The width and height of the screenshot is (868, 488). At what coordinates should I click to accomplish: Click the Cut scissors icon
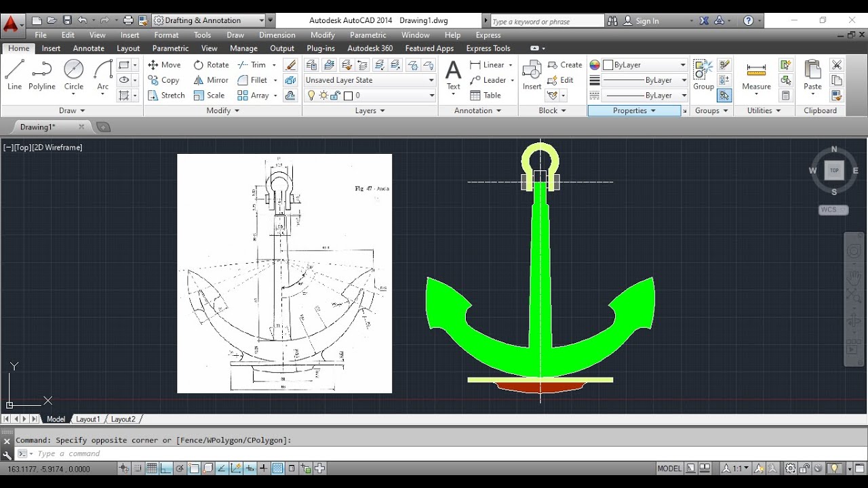point(837,65)
